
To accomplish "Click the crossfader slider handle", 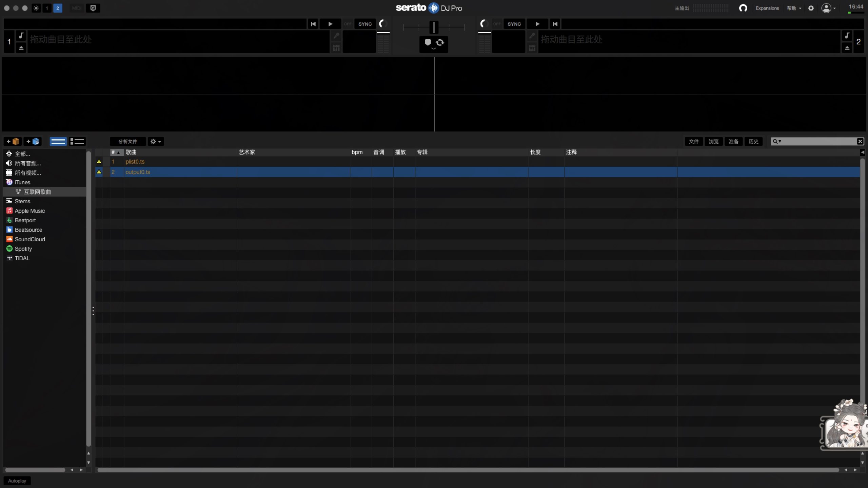I will [434, 27].
